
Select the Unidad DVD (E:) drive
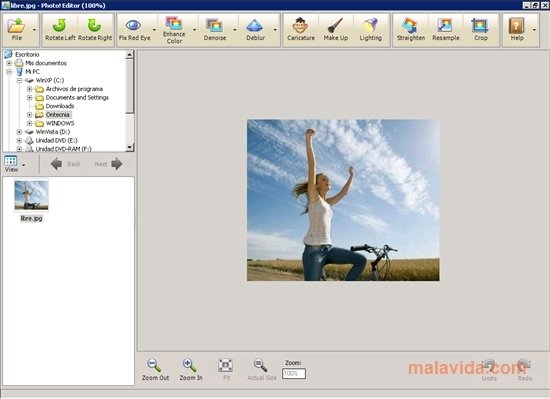point(56,141)
